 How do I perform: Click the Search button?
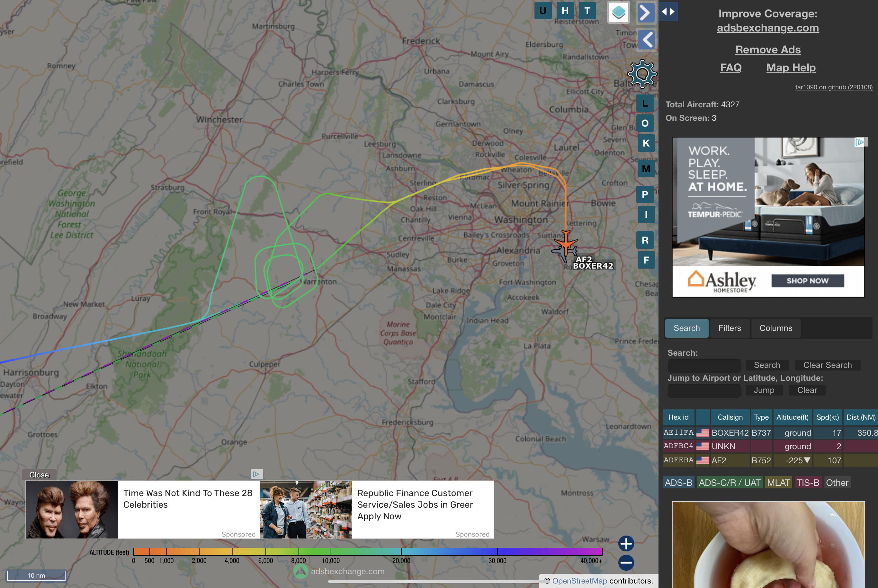(x=766, y=365)
